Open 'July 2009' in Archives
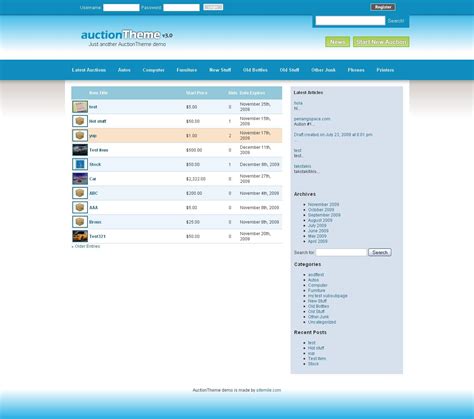The height and width of the screenshot is (419, 474). point(317,226)
